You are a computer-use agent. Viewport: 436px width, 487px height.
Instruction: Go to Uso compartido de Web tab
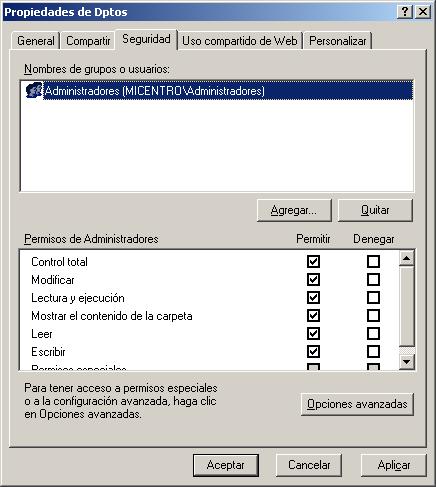[240, 41]
